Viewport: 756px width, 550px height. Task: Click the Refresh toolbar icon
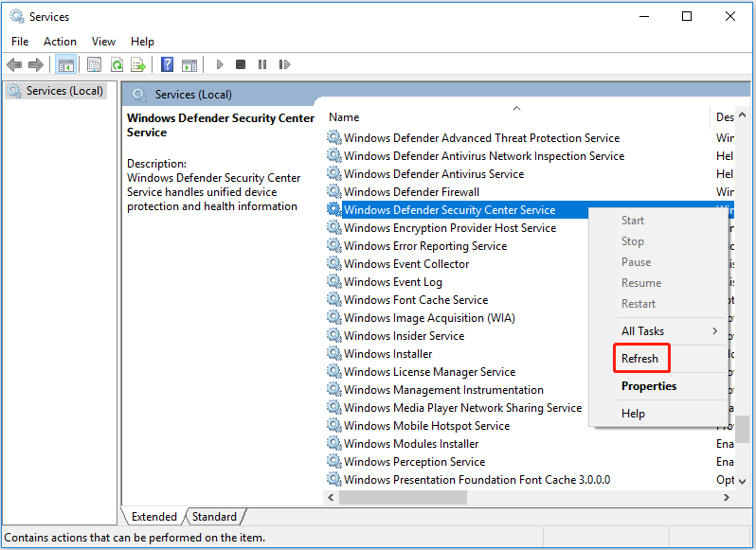[x=117, y=64]
